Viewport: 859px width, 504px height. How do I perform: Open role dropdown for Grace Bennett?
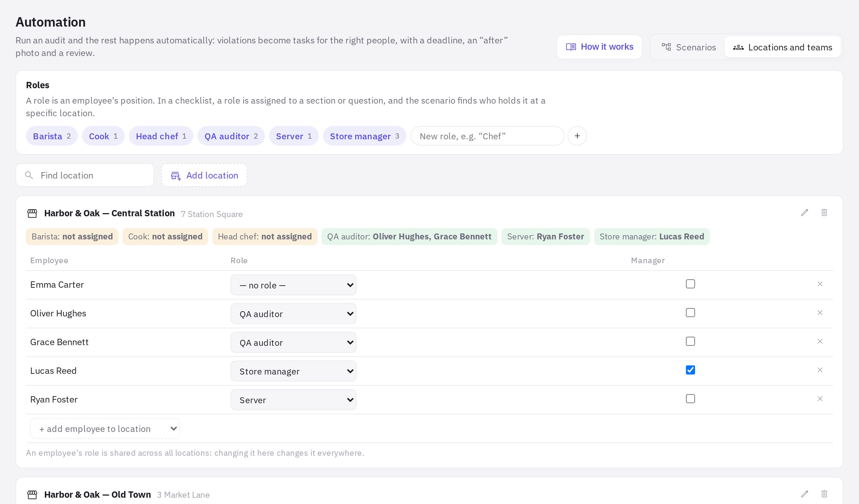click(x=293, y=342)
